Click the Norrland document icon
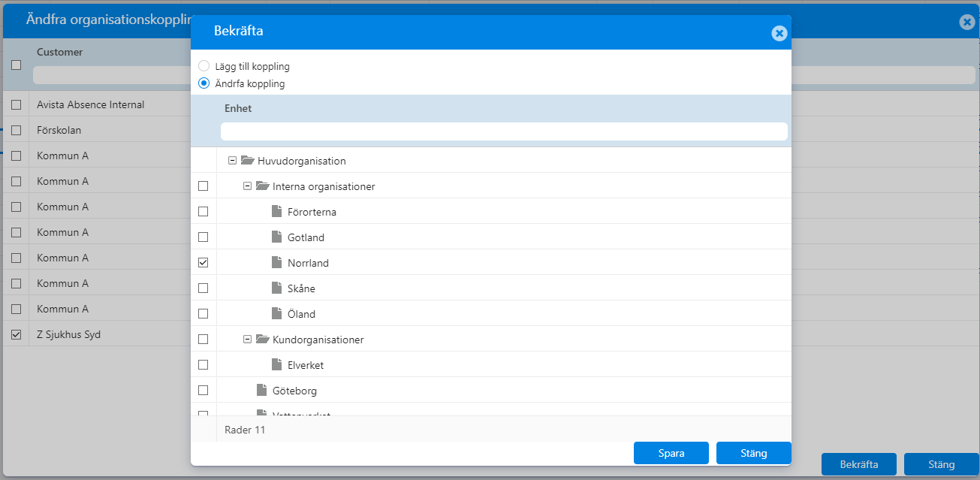This screenshot has height=480, width=980. click(276, 263)
